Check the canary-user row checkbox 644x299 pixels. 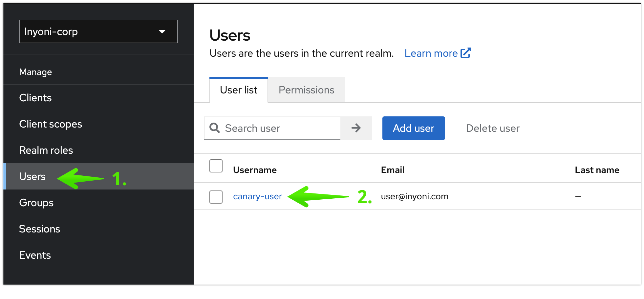pyautogui.click(x=216, y=197)
